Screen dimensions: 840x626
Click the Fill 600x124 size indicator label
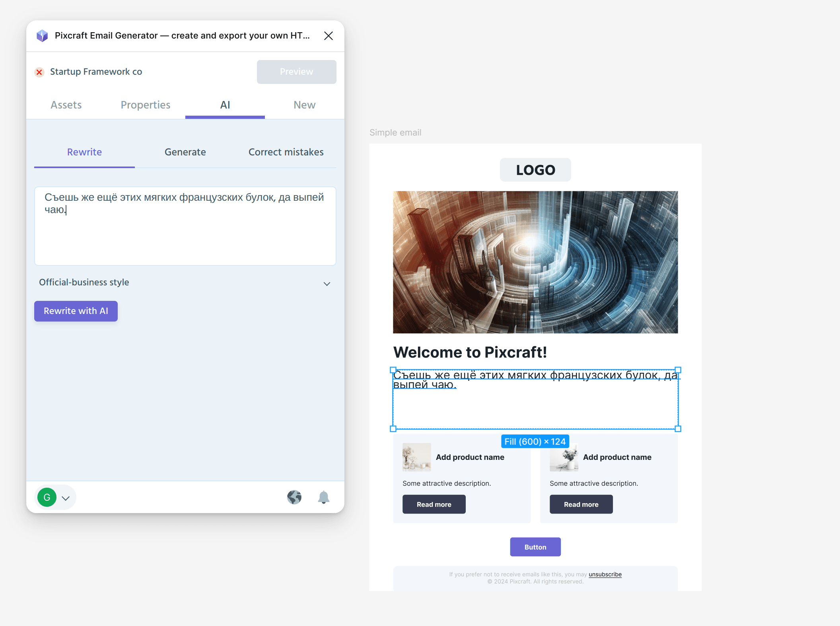pos(534,441)
